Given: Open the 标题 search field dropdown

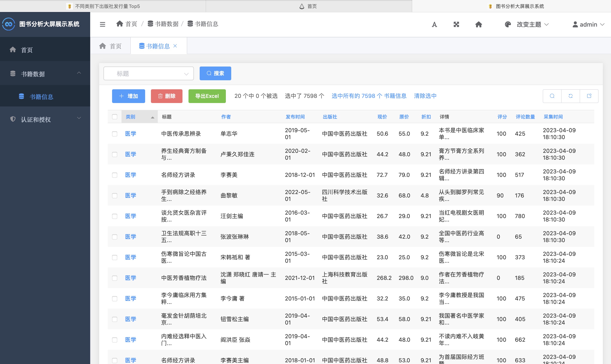Looking at the screenshot, I should (149, 74).
